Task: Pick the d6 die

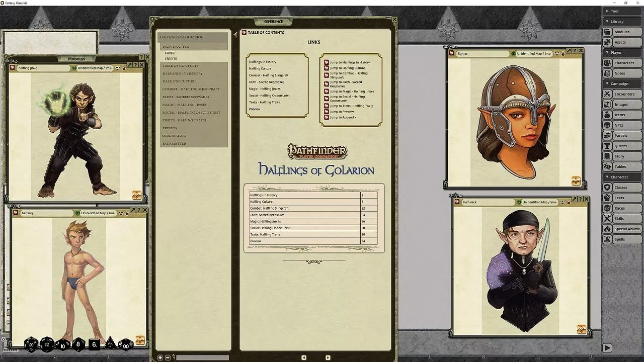Action: point(94,345)
